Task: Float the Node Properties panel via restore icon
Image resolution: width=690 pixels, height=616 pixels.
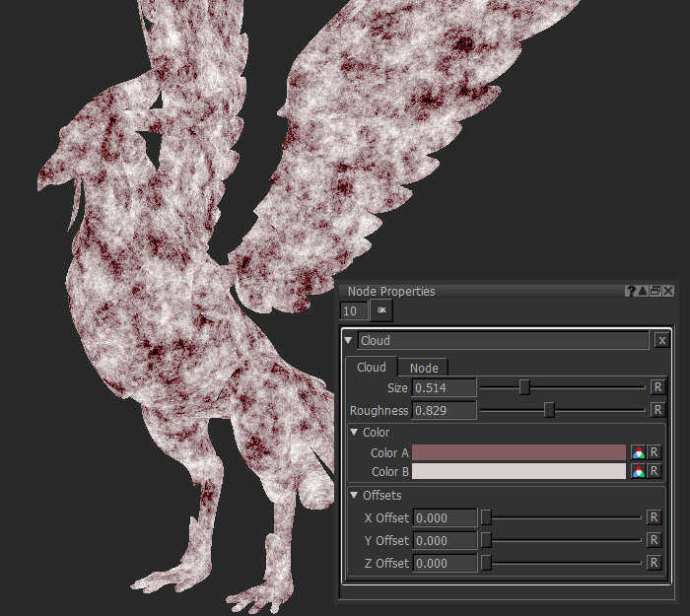Action: [655, 291]
